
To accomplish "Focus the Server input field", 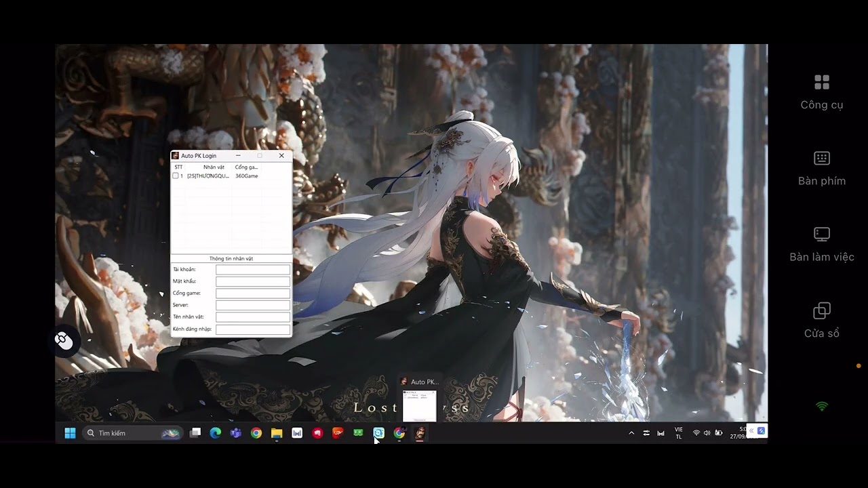I will (253, 305).
